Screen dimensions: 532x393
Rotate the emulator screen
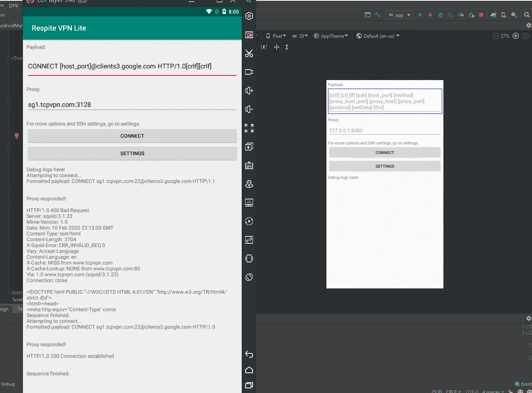249,277
